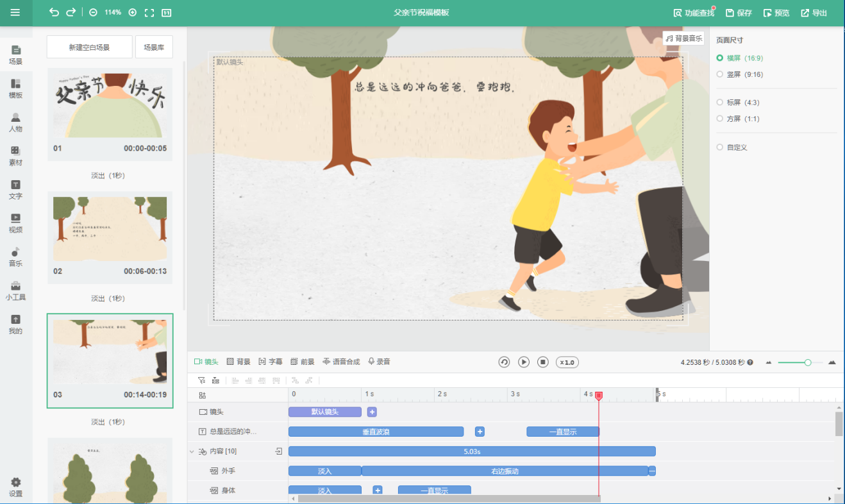This screenshot has width=845, height=504.
Task: Open the 我的 my assets panel
Action: coord(16,324)
